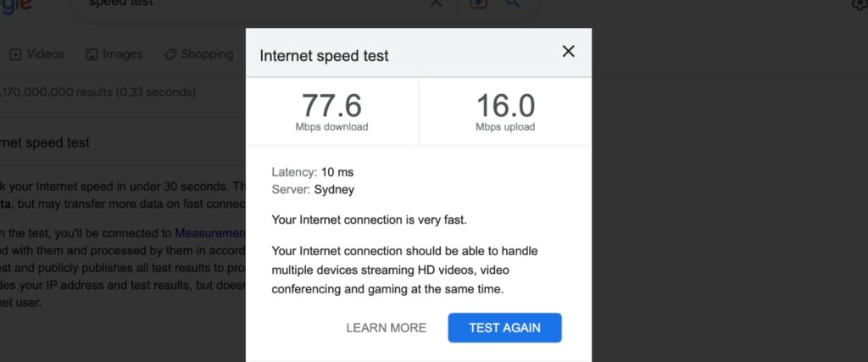Click the blue search magnifier icon
868x362 pixels.
tap(513, 3)
